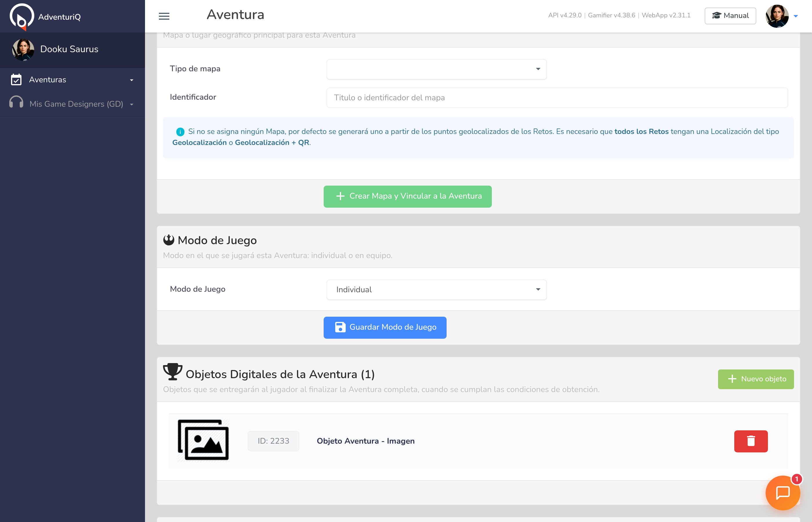Click Crear Mapa y Vincular a la Aventura
The width and height of the screenshot is (812, 522).
[407, 196]
